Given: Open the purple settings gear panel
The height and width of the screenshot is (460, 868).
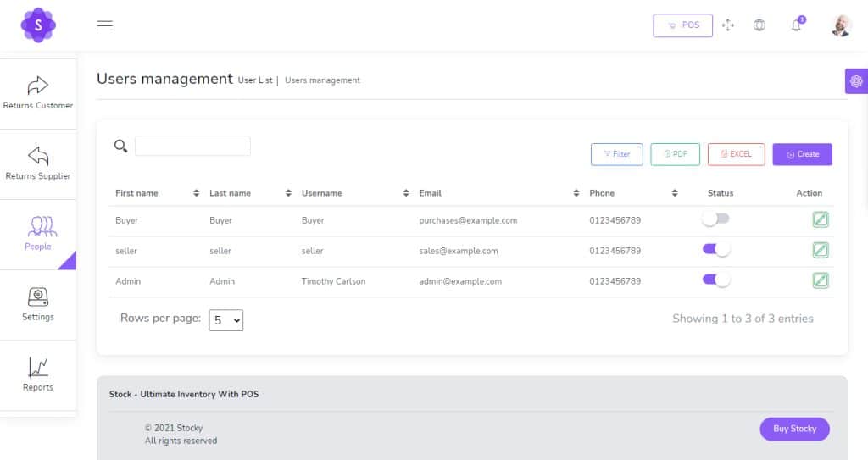Looking at the screenshot, I should (x=856, y=81).
